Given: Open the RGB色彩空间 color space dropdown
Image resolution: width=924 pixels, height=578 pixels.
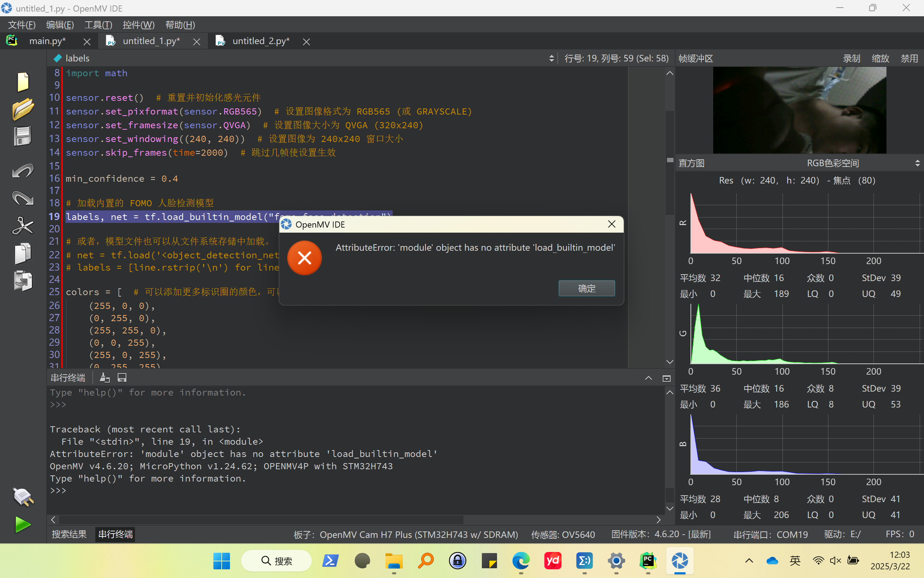Looking at the screenshot, I should click(863, 163).
